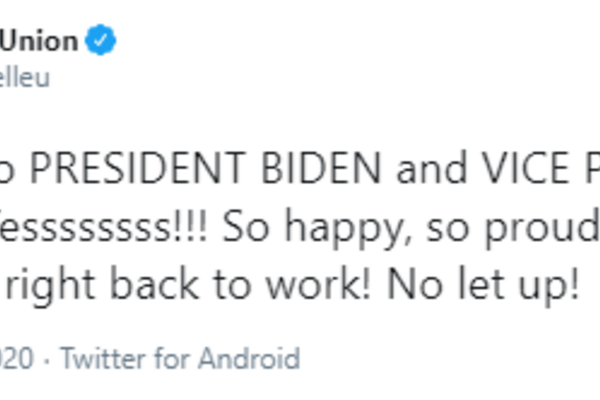Click the tweet date ending in "020"
Viewport: 600px width, 400px height.
18,358
